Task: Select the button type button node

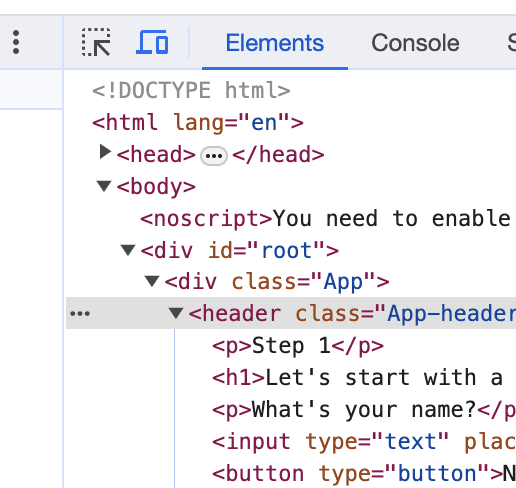Action: tap(364, 474)
